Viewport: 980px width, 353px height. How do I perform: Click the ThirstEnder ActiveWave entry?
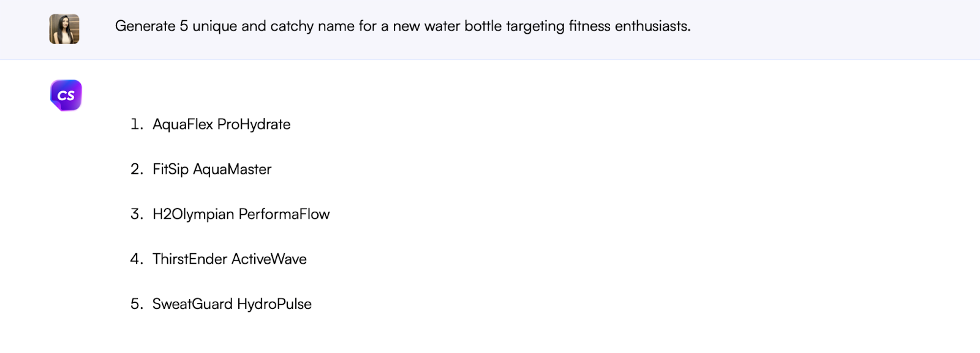click(x=229, y=259)
